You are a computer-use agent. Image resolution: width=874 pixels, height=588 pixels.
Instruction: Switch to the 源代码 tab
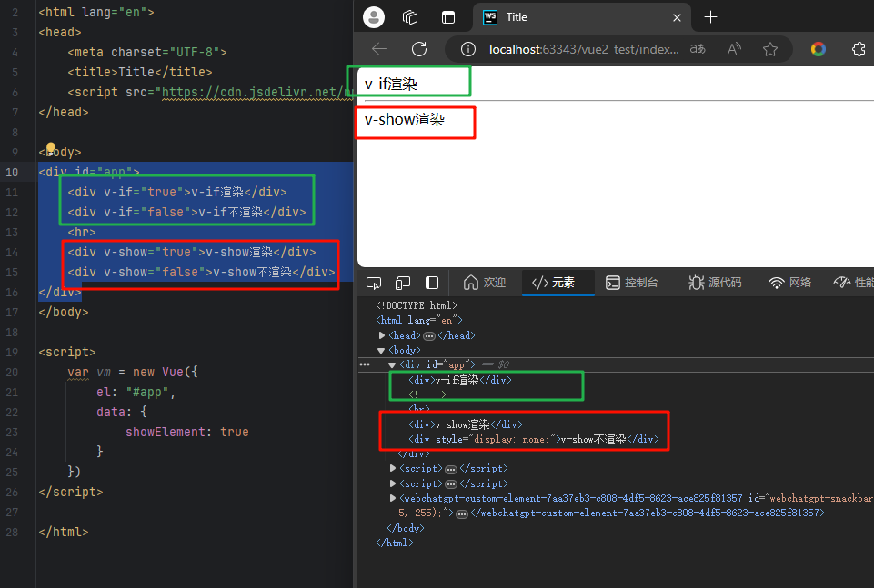(715, 283)
